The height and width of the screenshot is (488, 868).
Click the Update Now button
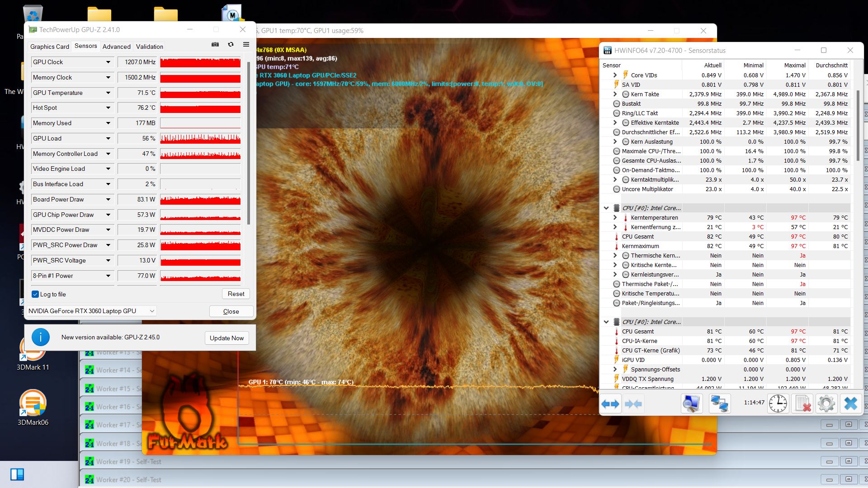click(x=226, y=338)
